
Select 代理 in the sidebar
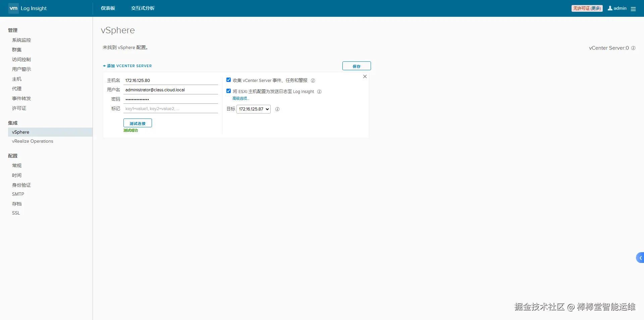pos(17,89)
